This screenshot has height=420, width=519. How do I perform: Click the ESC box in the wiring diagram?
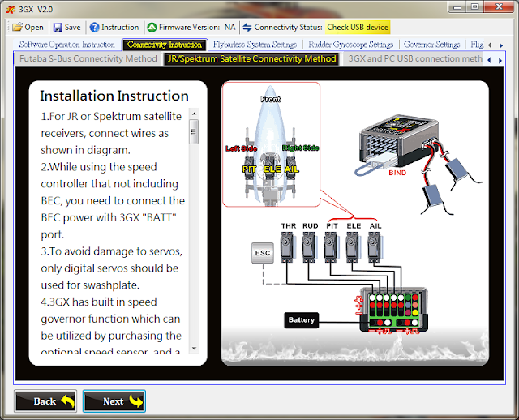[263, 253]
